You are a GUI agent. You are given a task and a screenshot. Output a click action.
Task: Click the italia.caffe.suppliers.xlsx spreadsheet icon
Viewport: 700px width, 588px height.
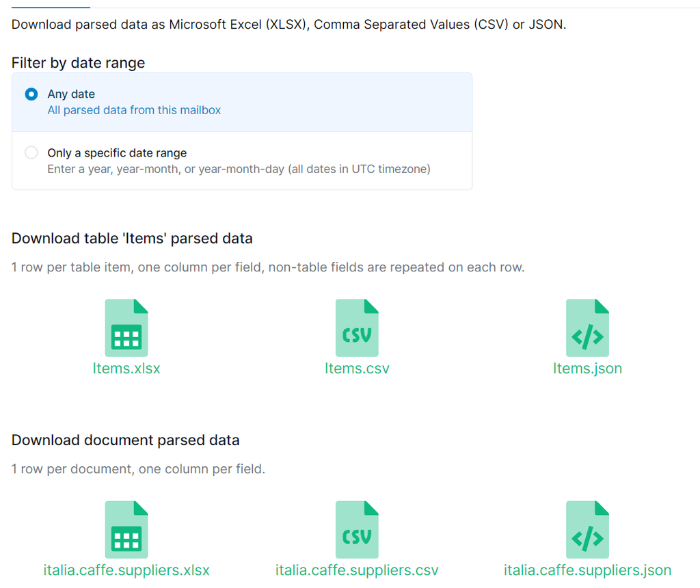(x=126, y=529)
